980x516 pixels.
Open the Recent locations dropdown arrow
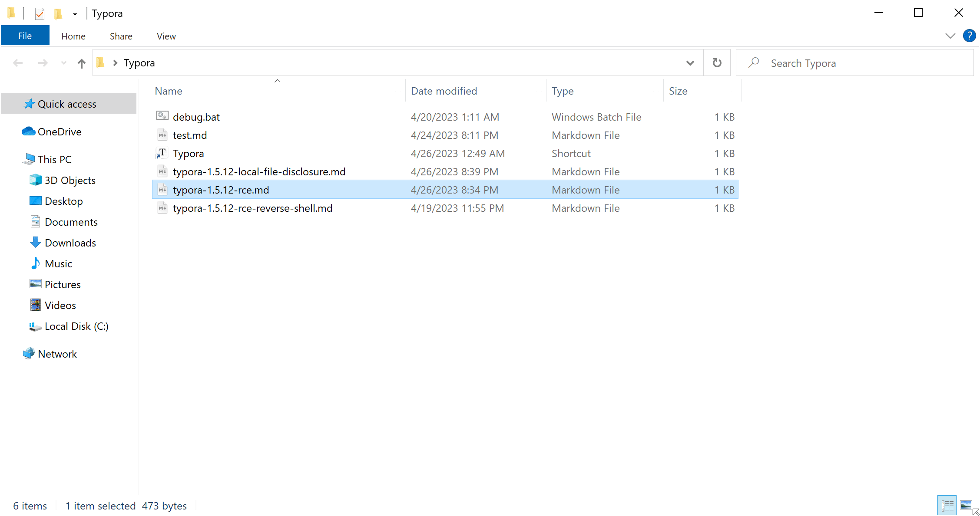(x=64, y=63)
